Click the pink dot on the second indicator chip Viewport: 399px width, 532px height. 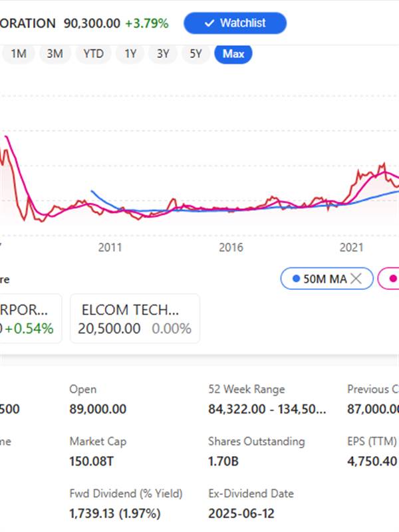pos(392,279)
